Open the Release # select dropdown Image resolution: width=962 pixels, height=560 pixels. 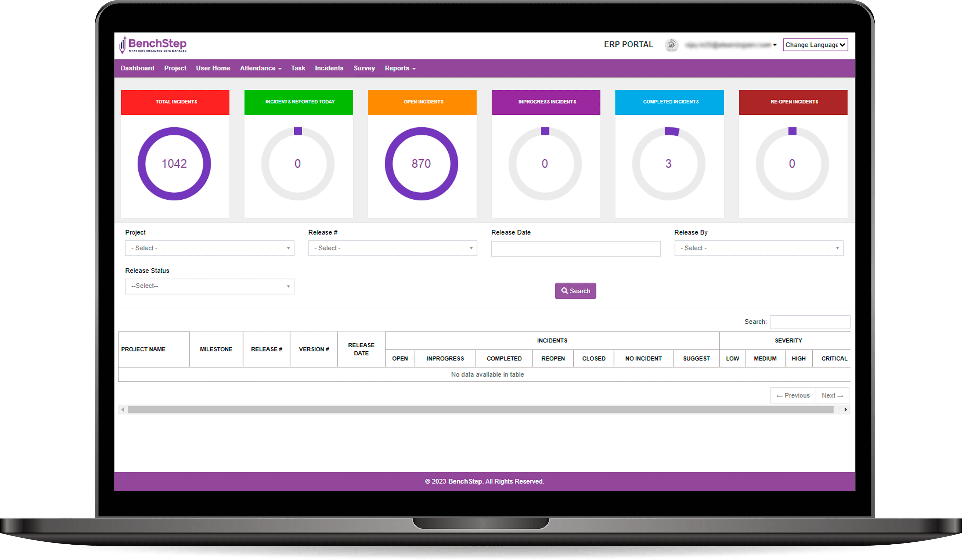coord(393,248)
